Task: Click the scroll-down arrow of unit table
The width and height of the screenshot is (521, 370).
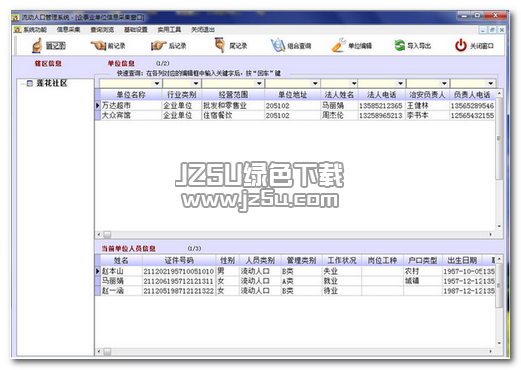Action: tap(499, 226)
